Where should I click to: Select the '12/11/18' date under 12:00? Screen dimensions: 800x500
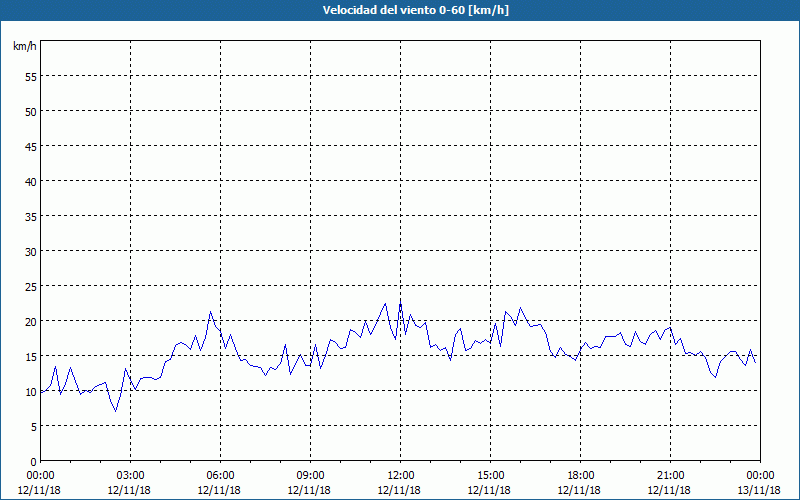coord(399,490)
